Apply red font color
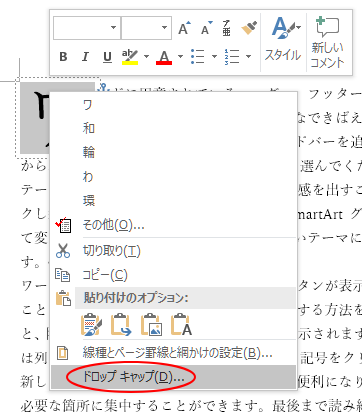362x413 pixels. click(164, 57)
